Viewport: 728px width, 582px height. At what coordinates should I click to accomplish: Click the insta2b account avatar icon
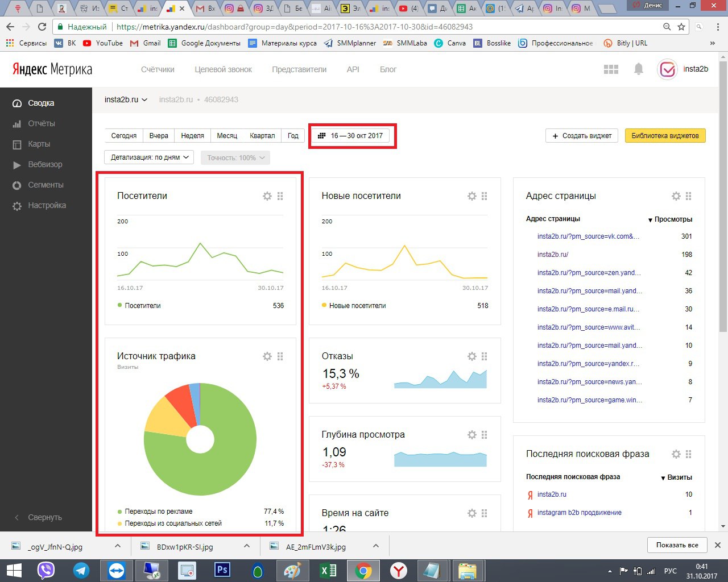667,69
